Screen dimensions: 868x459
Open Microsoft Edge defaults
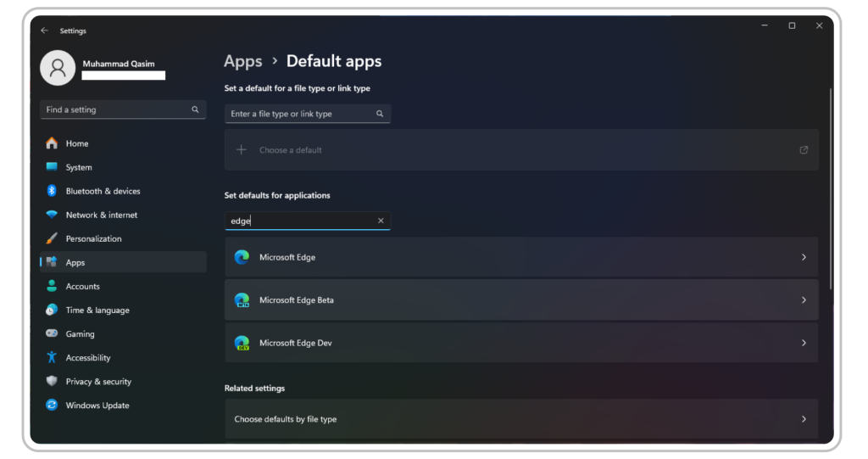coord(521,257)
